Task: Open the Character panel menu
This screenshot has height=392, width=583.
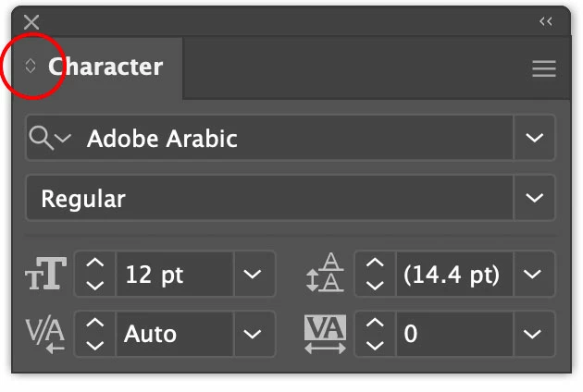Action: coord(544,68)
